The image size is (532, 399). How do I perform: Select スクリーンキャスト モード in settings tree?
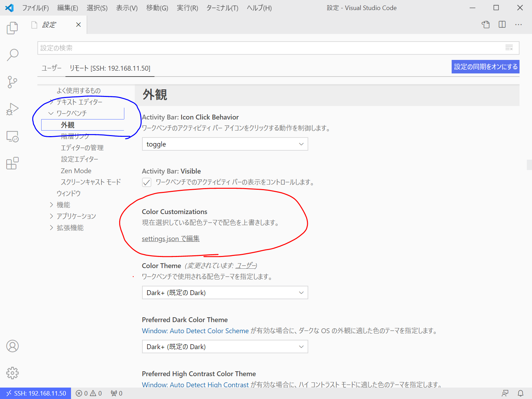point(91,182)
